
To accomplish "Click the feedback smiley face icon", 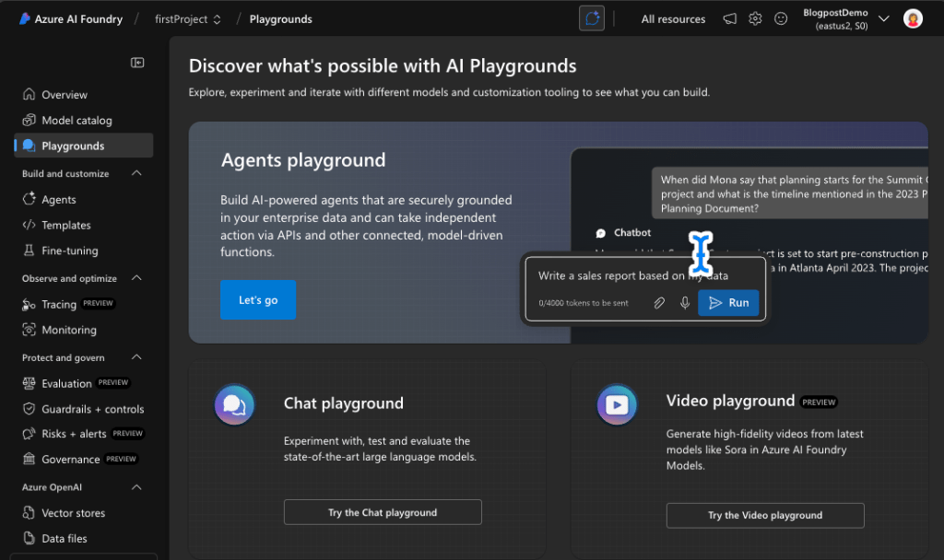I will [781, 18].
